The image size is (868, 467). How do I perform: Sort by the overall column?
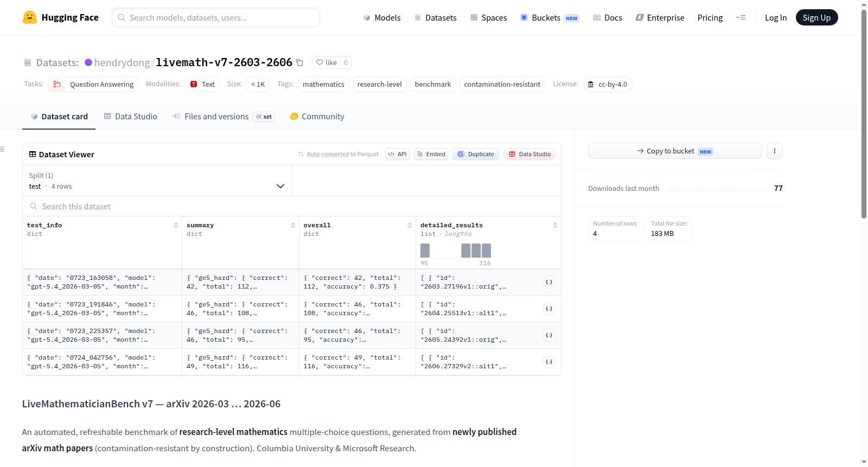(x=410, y=225)
